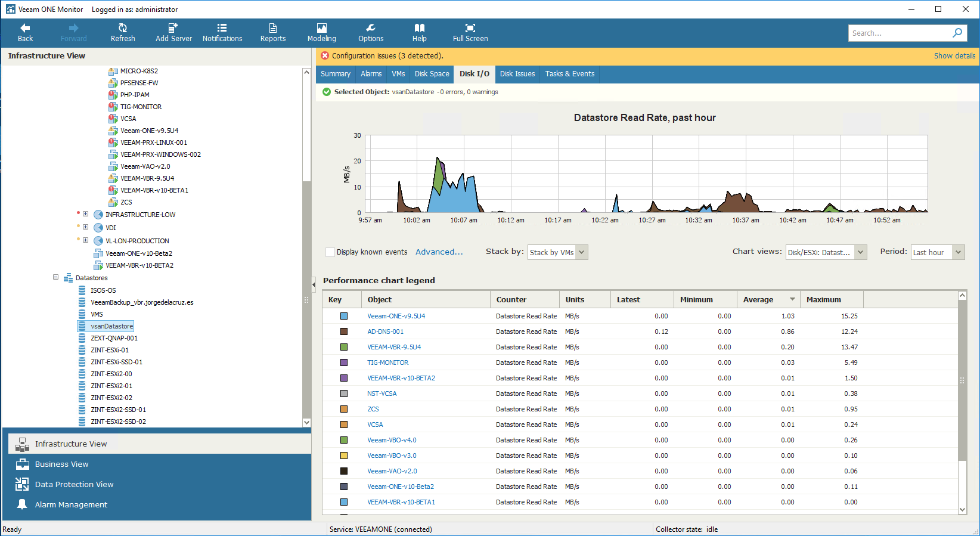The image size is (980, 536).
Task: Open the Stack by VMs dropdown
Action: pyautogui.click(x=558, y=252)
